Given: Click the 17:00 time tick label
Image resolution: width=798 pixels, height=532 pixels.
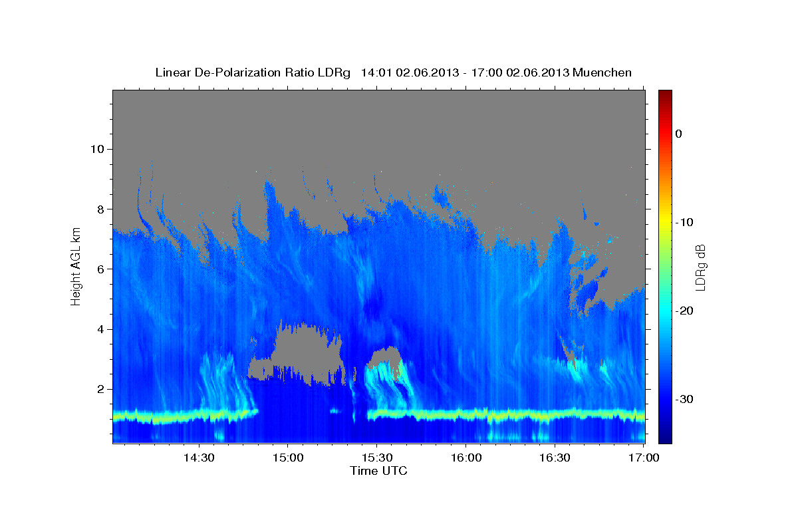Looking at the screenshot, I should pyautogui.click(x=644, y=458).
